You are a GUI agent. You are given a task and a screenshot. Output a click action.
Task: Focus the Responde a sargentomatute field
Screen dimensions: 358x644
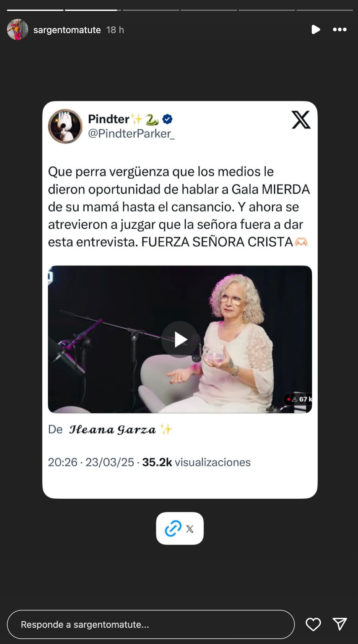click(x=151, y=624)
